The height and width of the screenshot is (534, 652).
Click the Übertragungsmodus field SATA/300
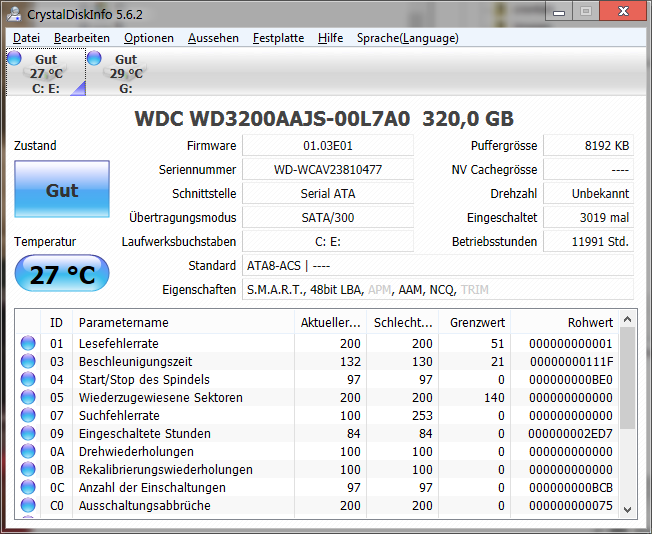point(328,218)
